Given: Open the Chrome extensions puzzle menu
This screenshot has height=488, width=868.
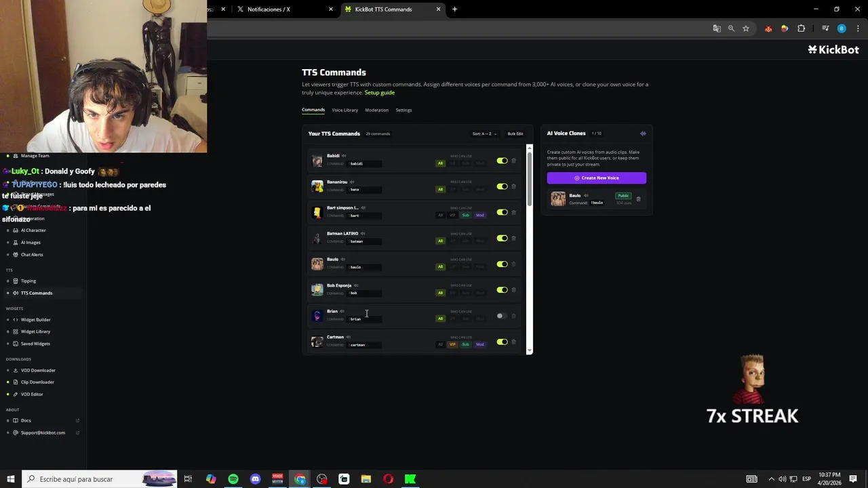Looking at the screenshot, I should [802, 28].
